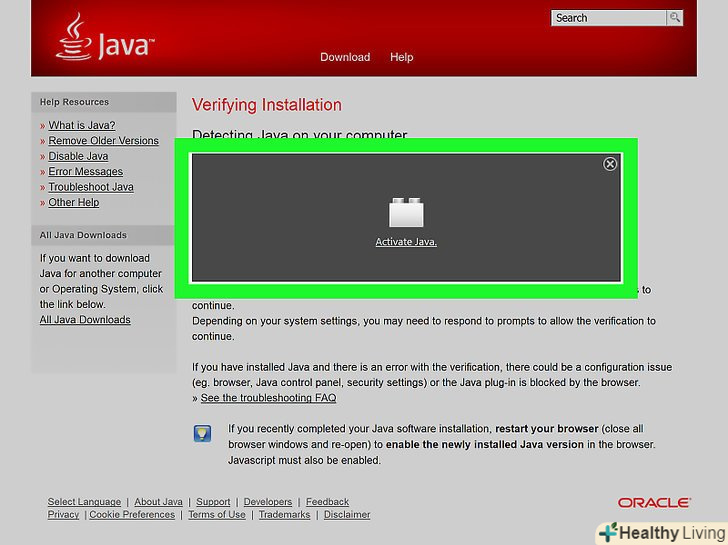Open the Troubleshoot Java link
This screenshot has width=728, height=545.
(91, 187)
